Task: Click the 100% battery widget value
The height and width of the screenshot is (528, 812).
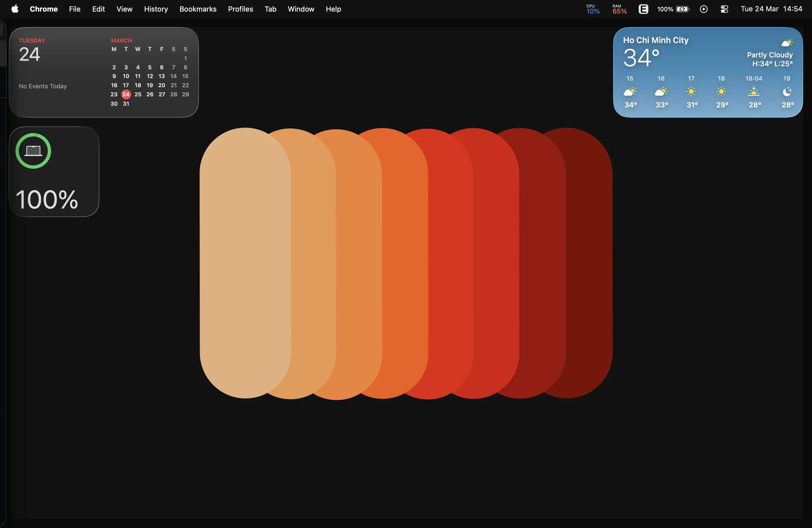Action: pyautogui.click(x=47, y=200)
